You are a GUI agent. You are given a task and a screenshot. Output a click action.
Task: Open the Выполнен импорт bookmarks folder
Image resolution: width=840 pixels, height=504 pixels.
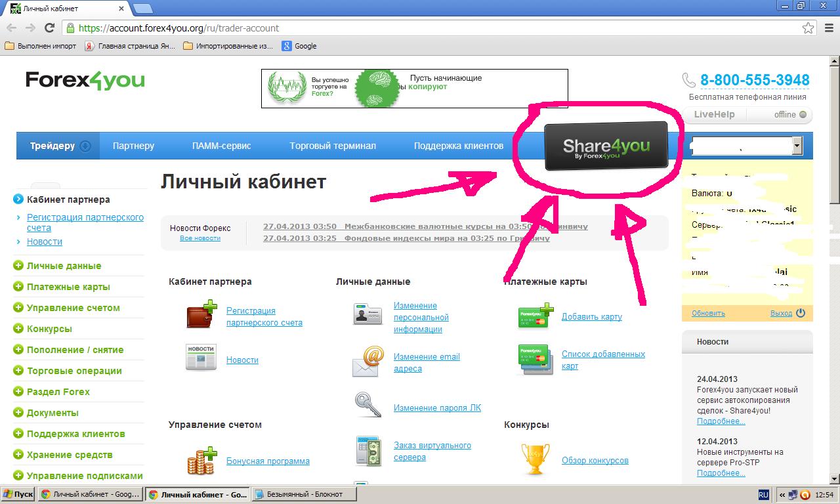[x=40, y=46]
